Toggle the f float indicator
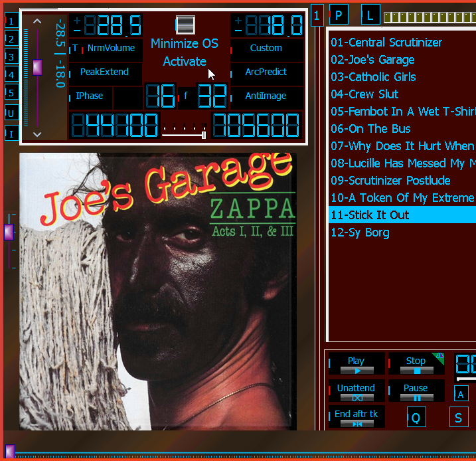The height and width of the screenshot is (461, 476). click(186, 96)
